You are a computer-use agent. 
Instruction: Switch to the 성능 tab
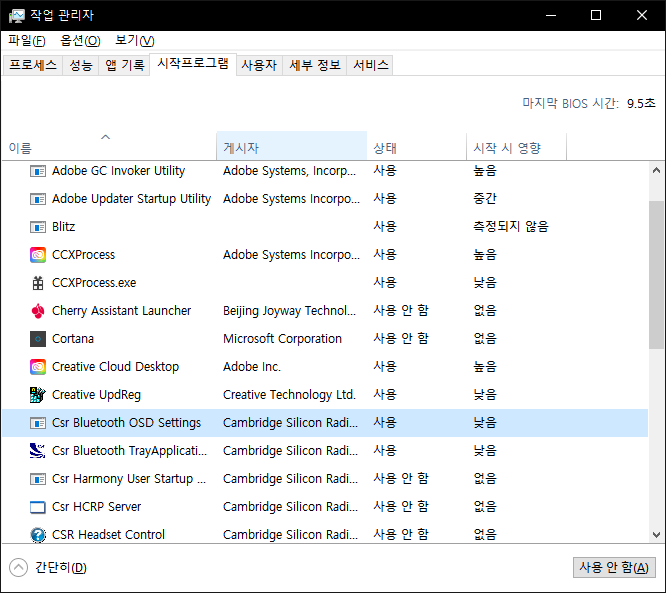pos(81,65)
